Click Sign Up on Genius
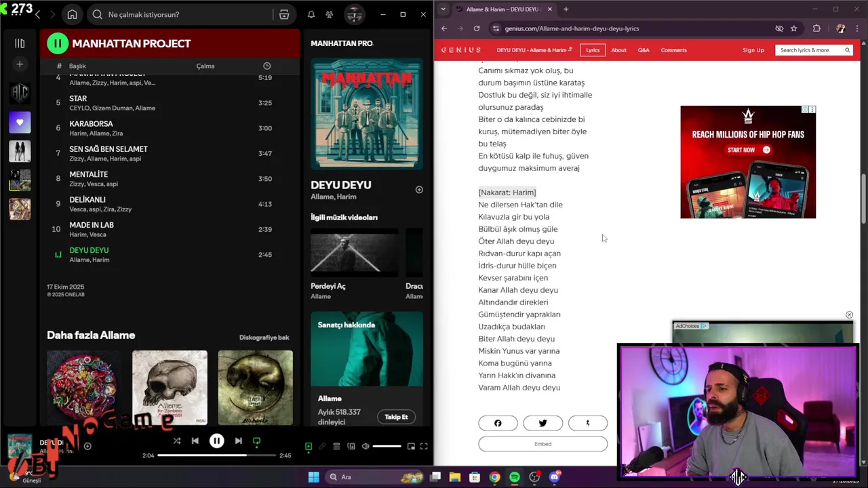 tap(753, 50)
